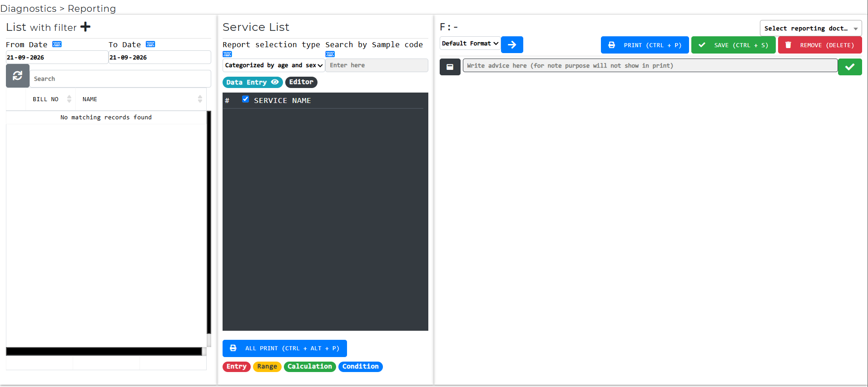Click No matching records found message

point(106,118)
